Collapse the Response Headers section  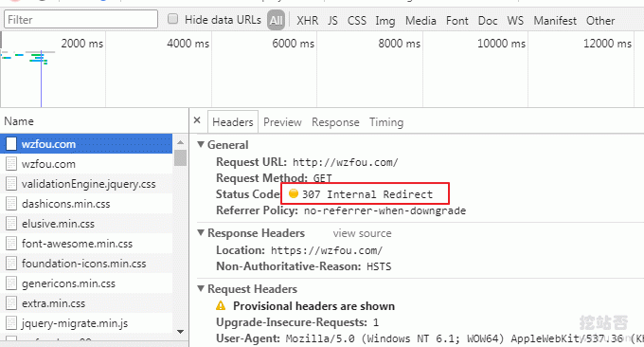click(x=201, y=232)
